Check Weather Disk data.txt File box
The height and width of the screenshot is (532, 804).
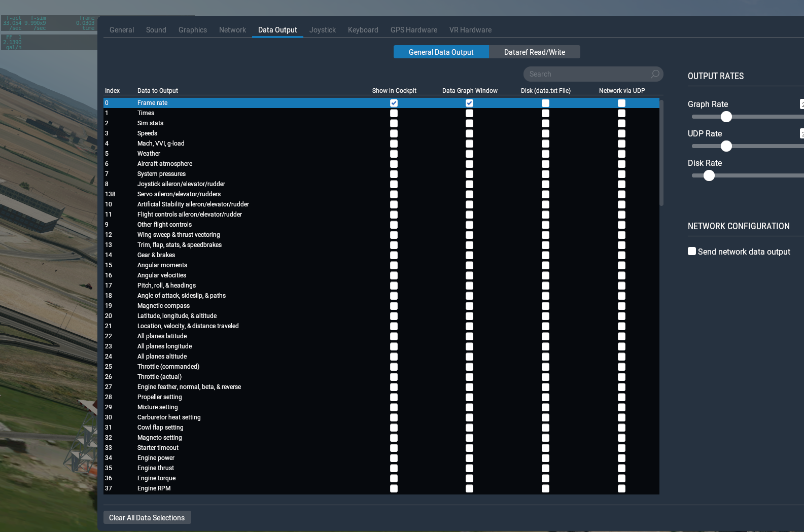(x=545, y=154)
